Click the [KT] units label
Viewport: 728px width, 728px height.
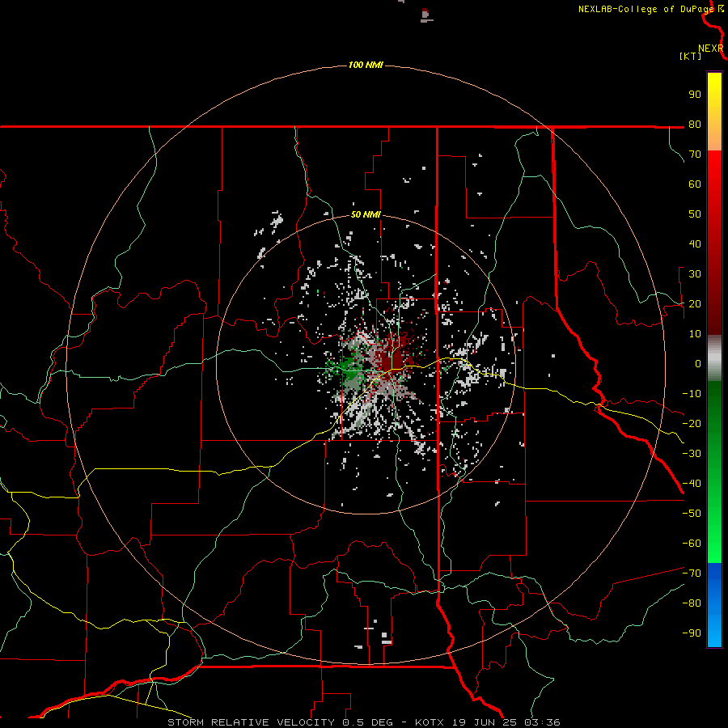pyautogui.click(x=691, y=56)
